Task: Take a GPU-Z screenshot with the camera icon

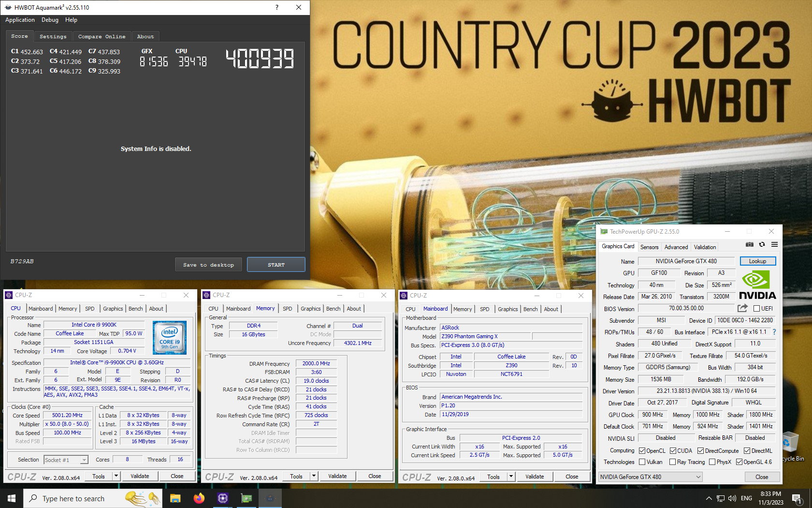Action: [749, 245]
